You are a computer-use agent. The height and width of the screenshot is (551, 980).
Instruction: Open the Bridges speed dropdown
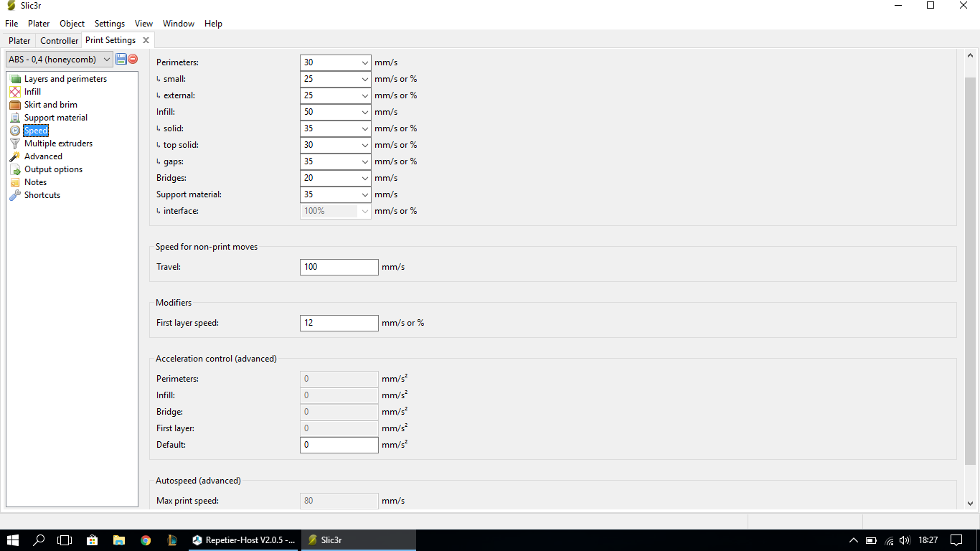click(x=364, y=179)
